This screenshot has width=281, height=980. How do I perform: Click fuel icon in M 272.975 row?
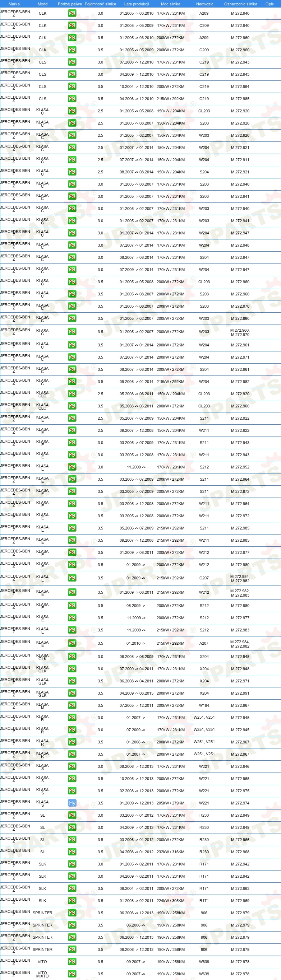click(72, 790)
